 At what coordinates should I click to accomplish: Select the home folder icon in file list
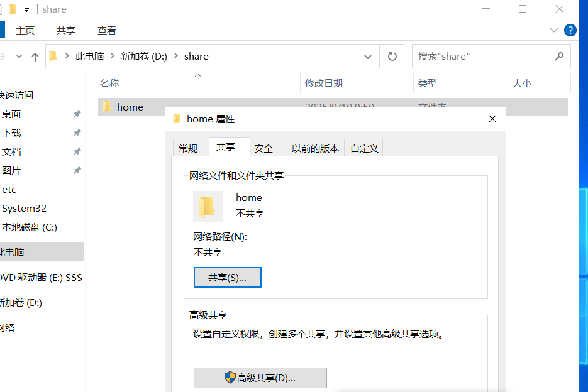(x=107, y=107)
